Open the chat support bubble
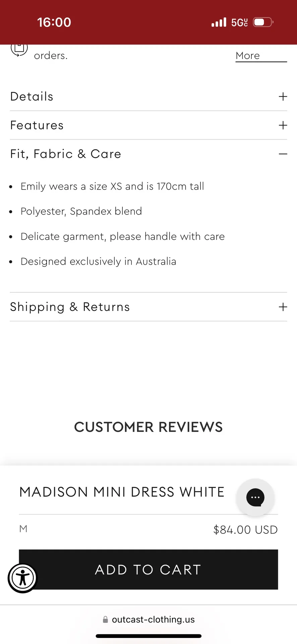The height and width of the screenshot is (644, 297). (x=255, y=498)
